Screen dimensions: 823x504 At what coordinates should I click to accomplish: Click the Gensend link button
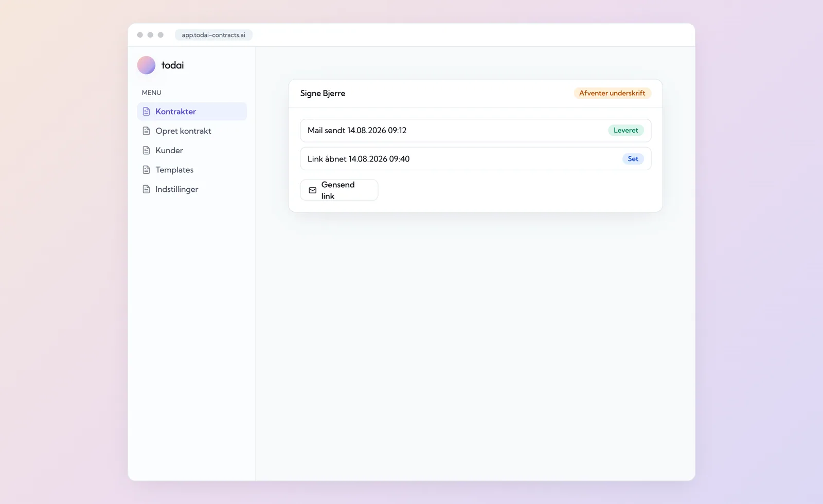[x=339, y=190]
